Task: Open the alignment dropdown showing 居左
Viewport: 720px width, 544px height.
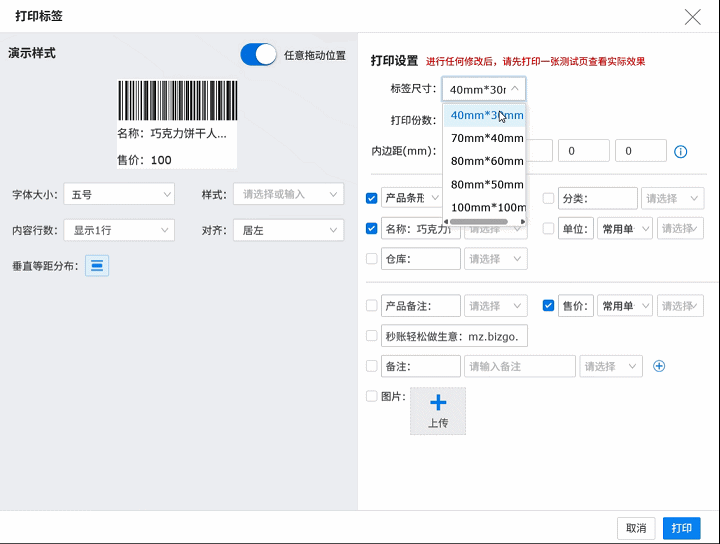Action: (288, 230)
